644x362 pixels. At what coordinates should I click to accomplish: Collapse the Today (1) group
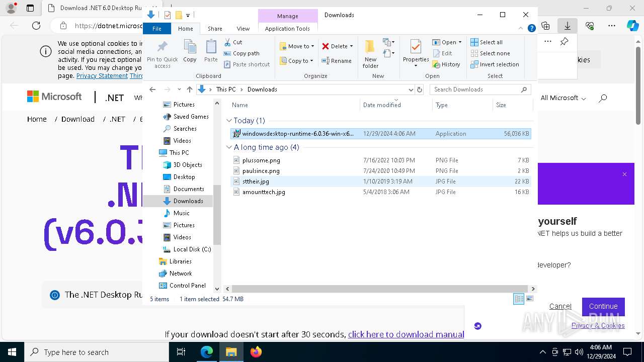coord(229,121)
